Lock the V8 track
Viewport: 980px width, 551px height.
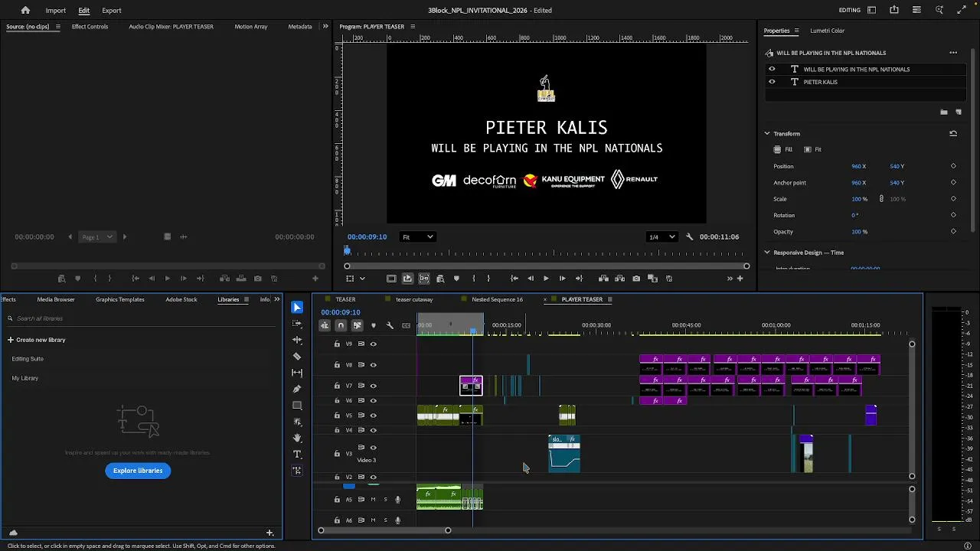337,365
